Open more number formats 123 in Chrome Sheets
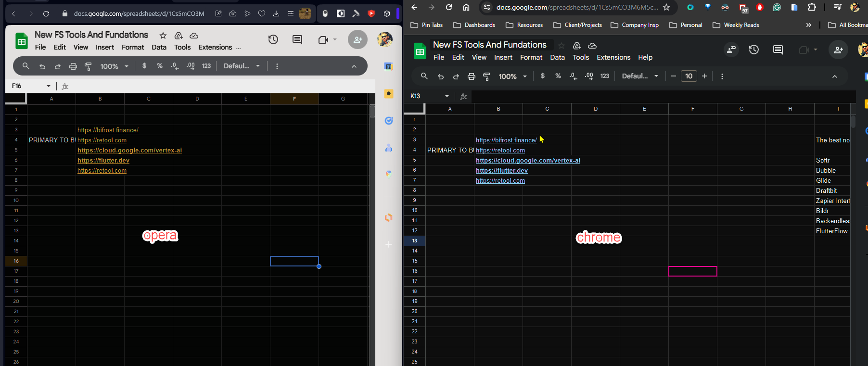Image resolution: width=868 pixels, height=366 pixels. click(x=605, y=76)
